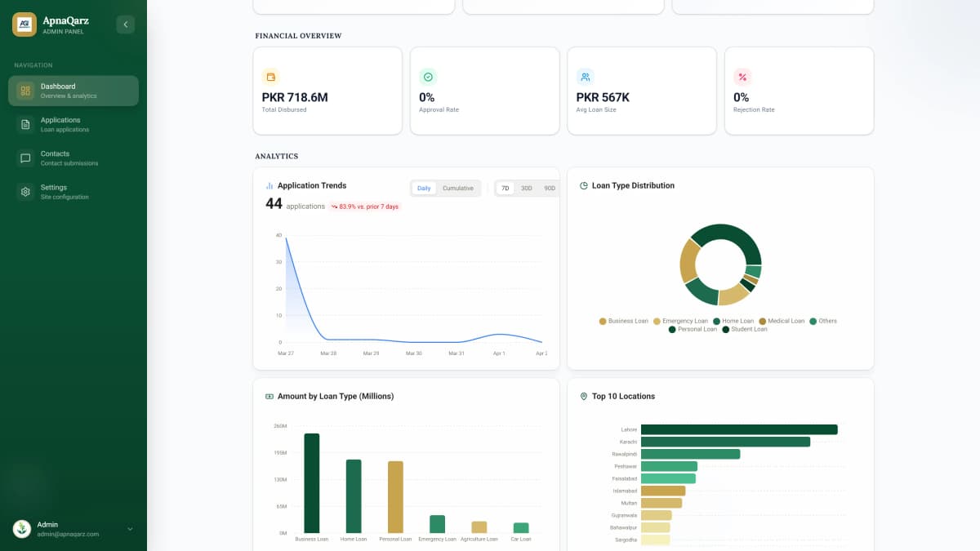Click the Medical Loan legend entry

click(x=782, y=321)
